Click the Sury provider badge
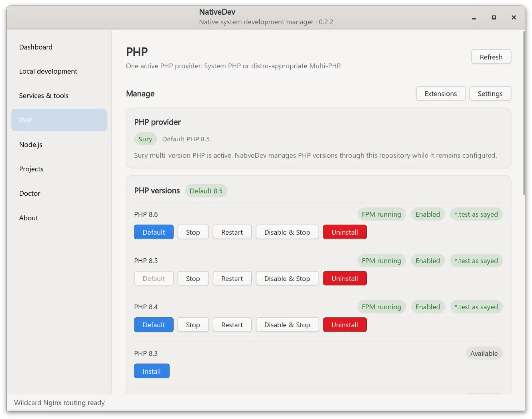 click(x=145, y=139)
